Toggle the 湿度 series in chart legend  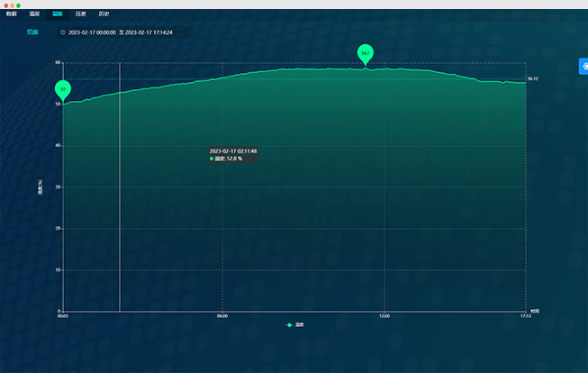pos(299,324)
